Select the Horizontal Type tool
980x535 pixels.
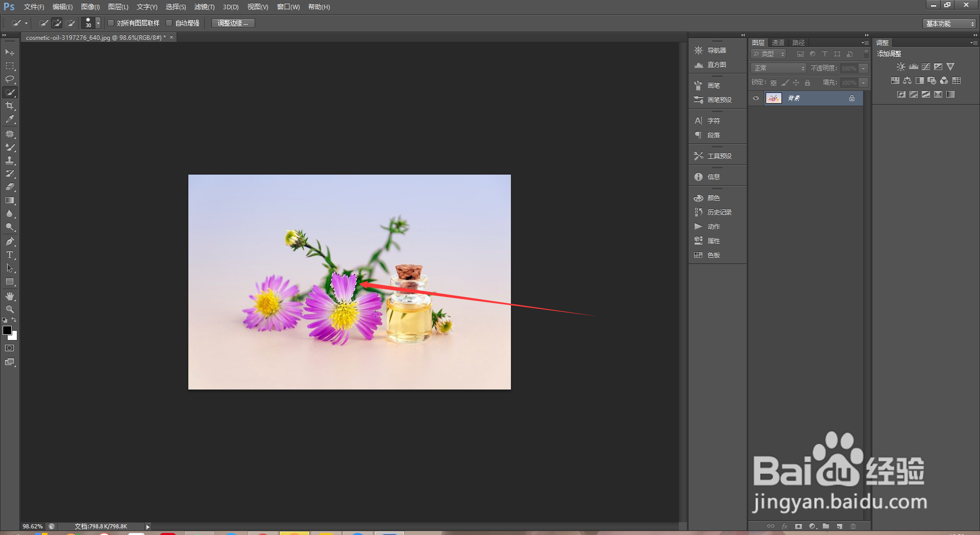[10, 255]
